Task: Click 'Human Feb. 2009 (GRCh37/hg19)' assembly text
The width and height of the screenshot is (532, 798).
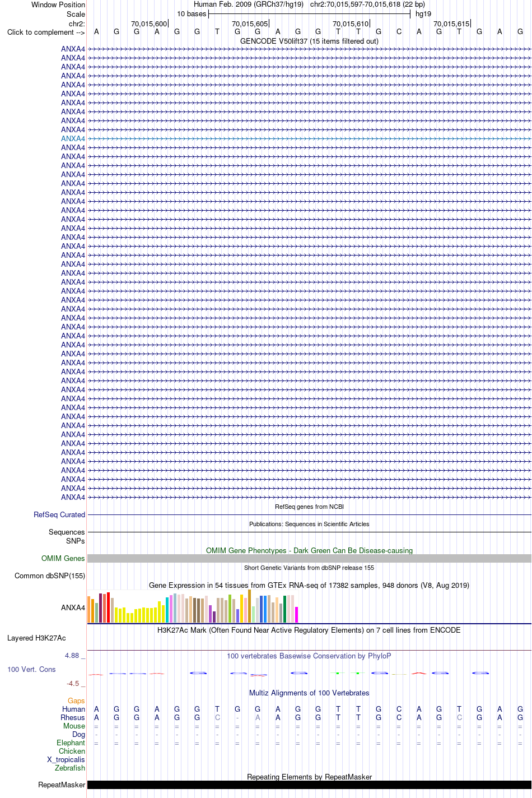Action: pos(248,4)
